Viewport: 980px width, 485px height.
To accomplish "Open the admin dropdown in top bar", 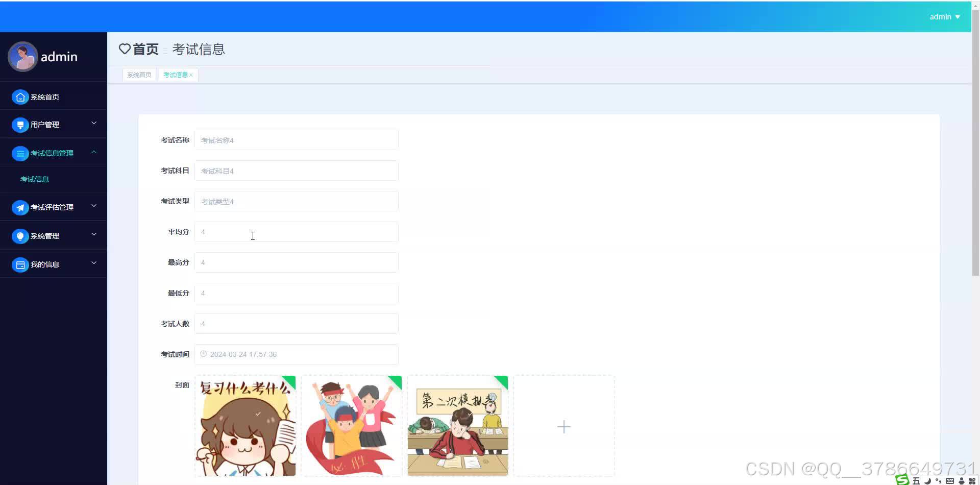I will pos(945,17).
